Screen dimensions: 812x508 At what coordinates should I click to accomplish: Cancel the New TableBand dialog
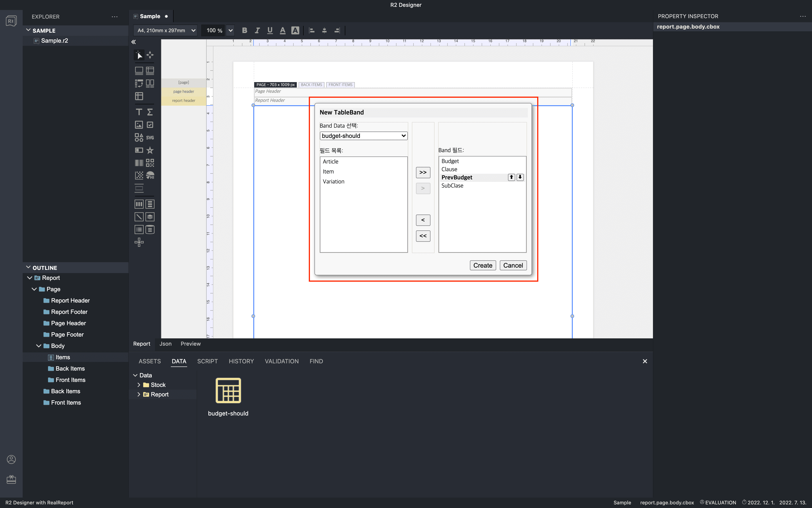click(513, 265)
